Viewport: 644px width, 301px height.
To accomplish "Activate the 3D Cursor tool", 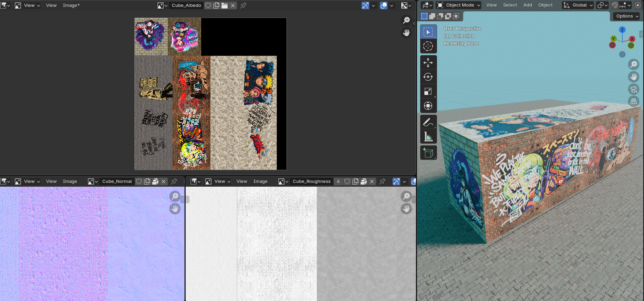I will (x=428, y=46).
